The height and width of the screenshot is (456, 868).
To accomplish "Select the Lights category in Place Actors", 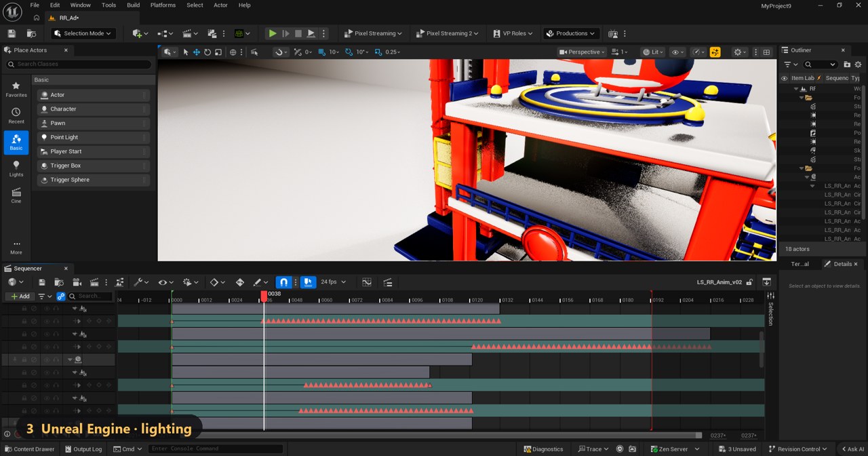I will tap(16, 169).
